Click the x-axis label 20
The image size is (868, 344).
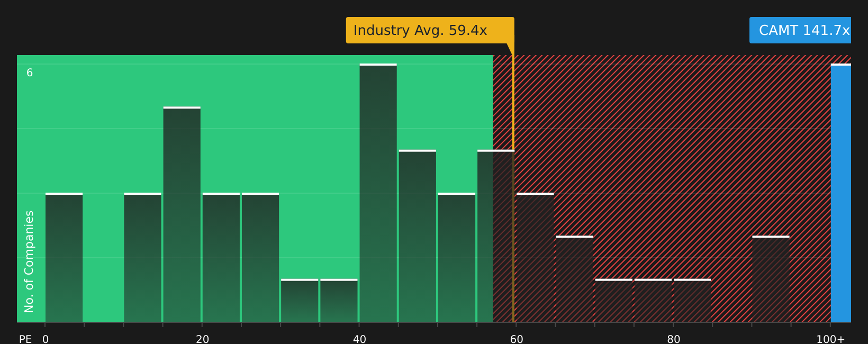click(203, 339)
